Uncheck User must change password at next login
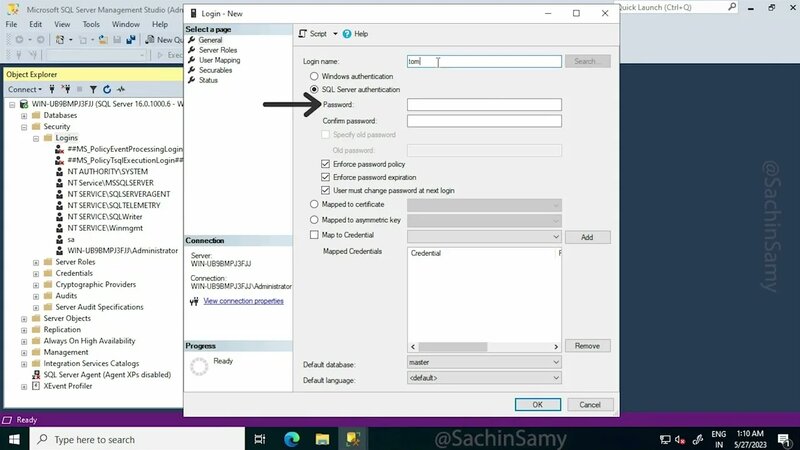Viewport: 800px width, 450px height. [326, 190]
